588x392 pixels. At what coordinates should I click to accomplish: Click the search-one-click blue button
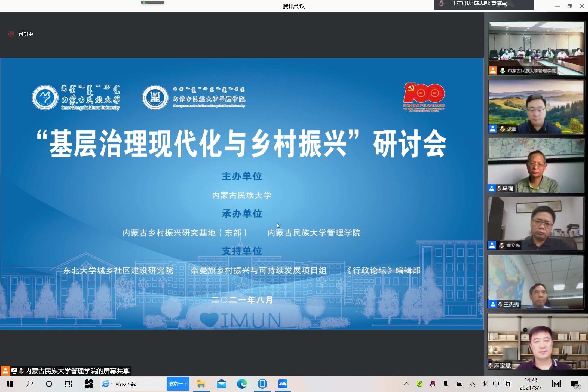(x=178, y=384)
